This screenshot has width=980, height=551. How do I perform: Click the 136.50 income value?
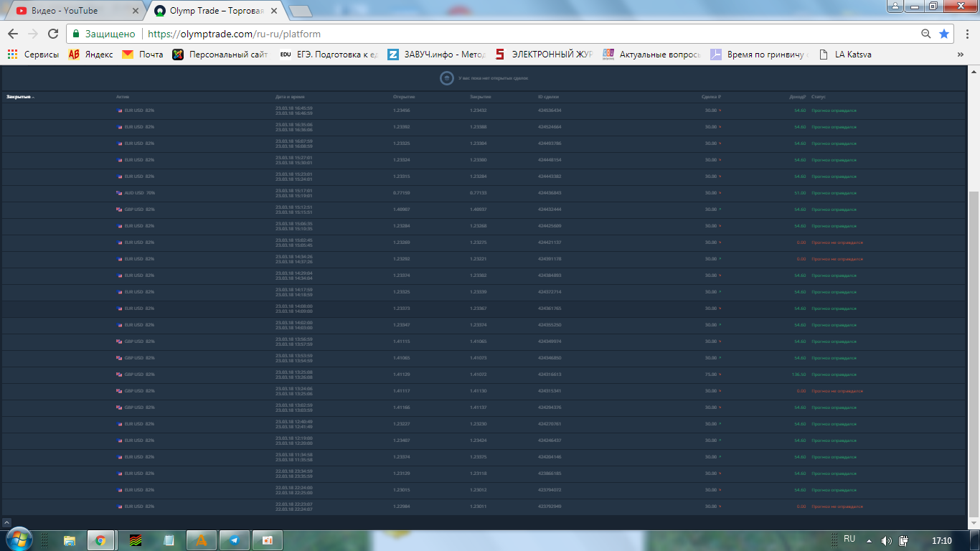tap(799, 375)
